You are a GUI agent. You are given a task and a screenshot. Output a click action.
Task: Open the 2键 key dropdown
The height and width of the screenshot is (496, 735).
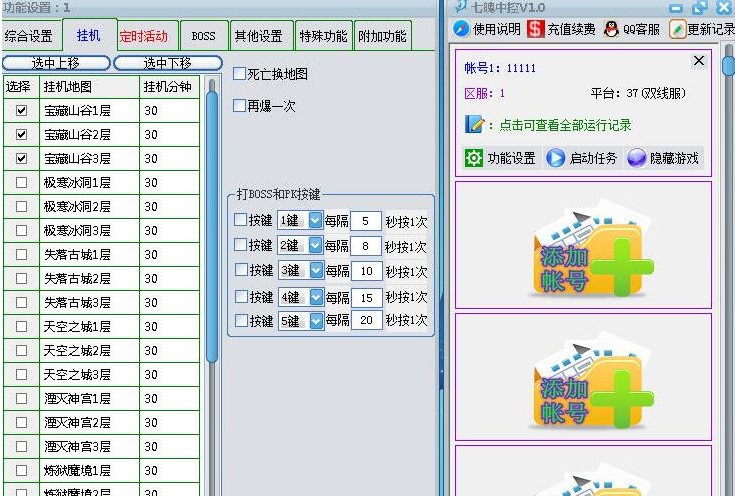point(315,245)
